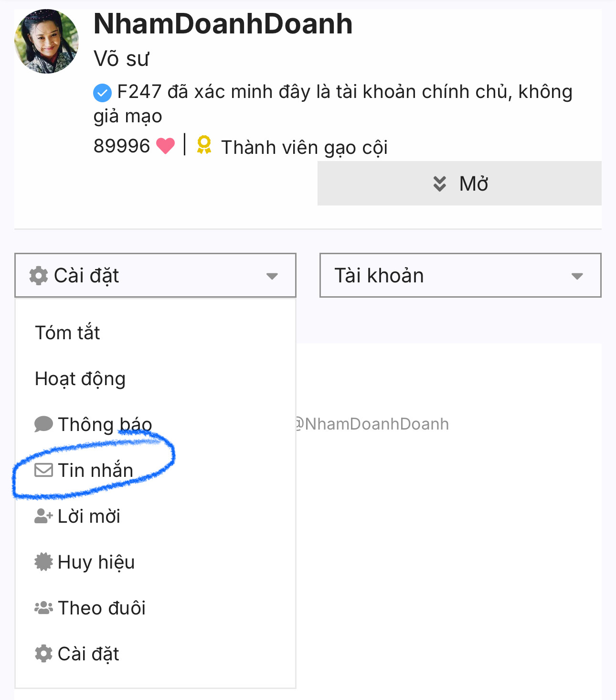Click the Theo đuôi group icon
This screenshot has height=700, width=616.
[43, 608]
